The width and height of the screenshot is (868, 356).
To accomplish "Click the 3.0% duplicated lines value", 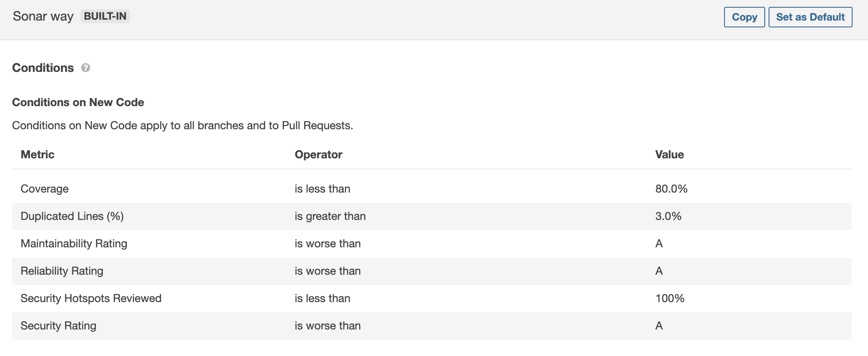I will point(668,216).
